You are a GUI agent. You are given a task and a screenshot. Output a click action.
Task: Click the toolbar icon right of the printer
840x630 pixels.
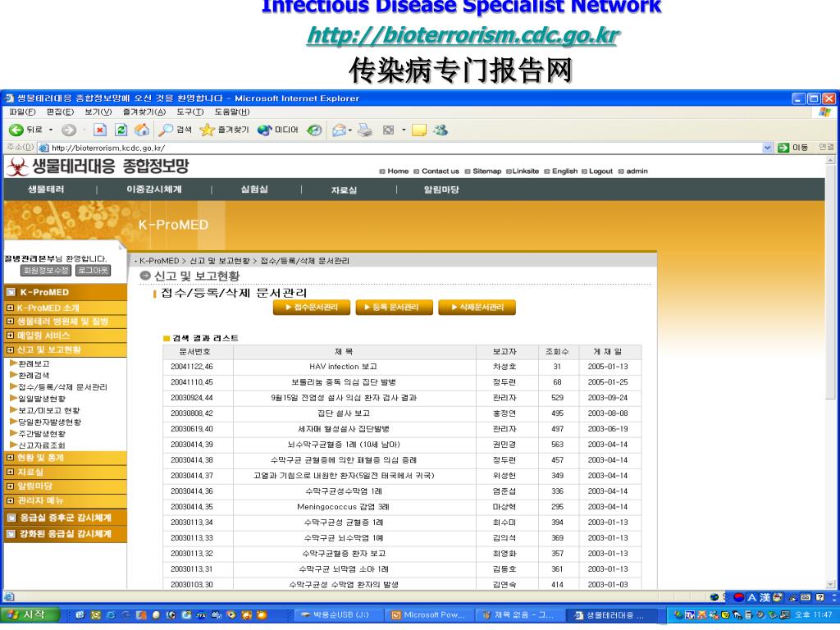click(388, 130)
